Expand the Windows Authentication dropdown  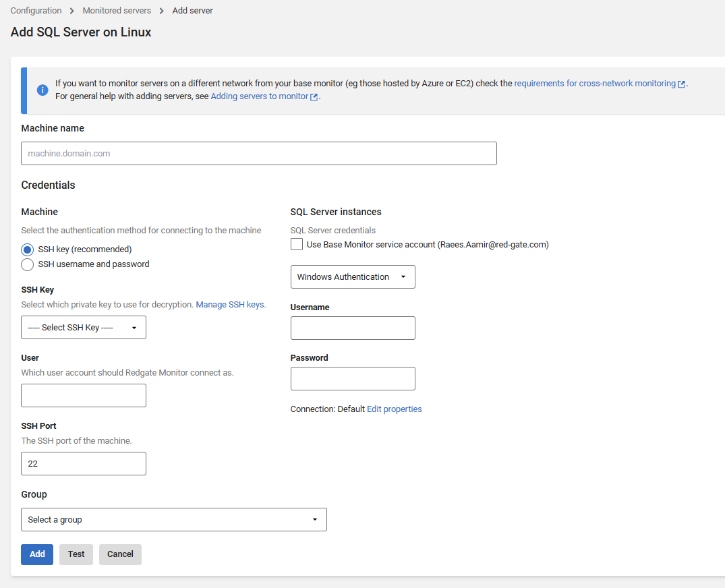pos(353,277)
